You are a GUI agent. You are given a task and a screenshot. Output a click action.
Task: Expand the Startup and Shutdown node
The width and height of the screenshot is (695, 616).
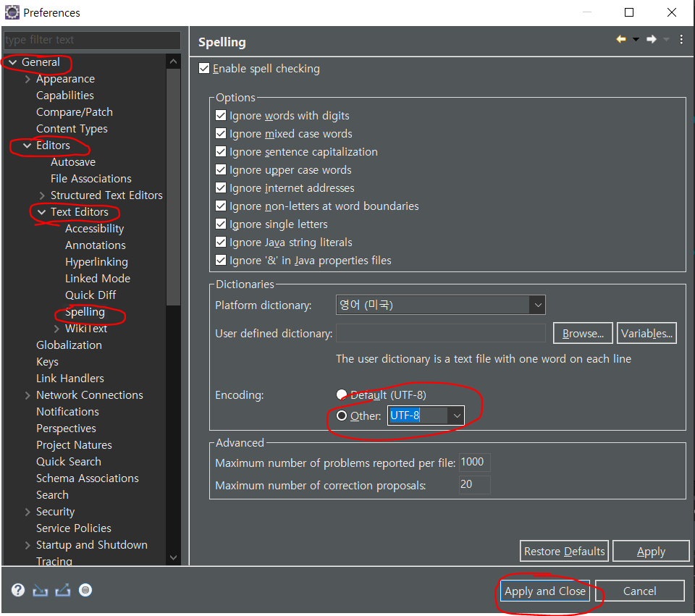point(28,545)
